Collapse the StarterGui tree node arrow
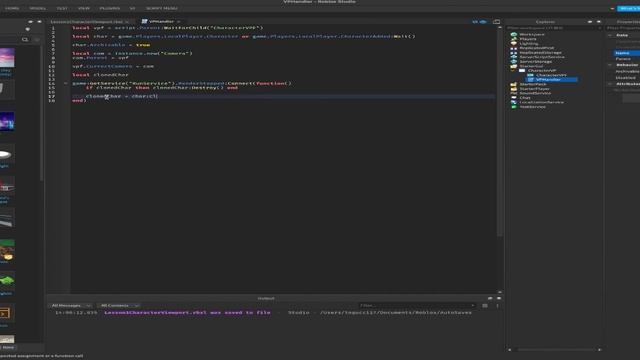 [513, 70]
